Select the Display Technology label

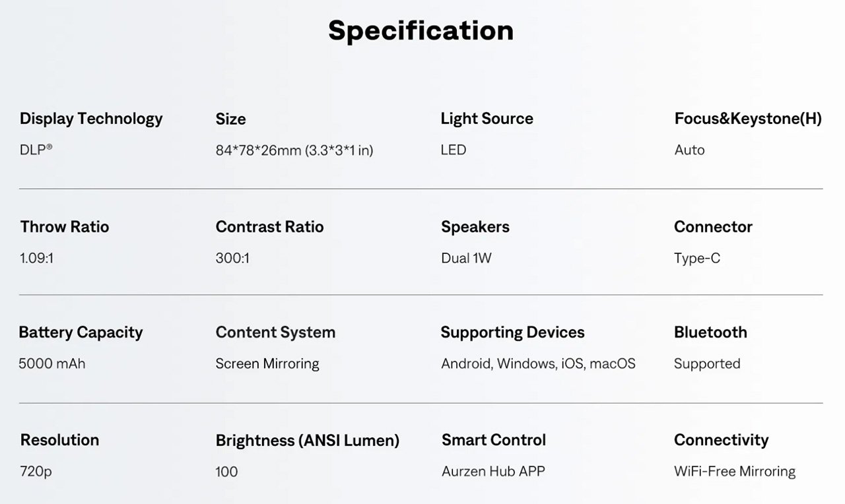point(91,119)
